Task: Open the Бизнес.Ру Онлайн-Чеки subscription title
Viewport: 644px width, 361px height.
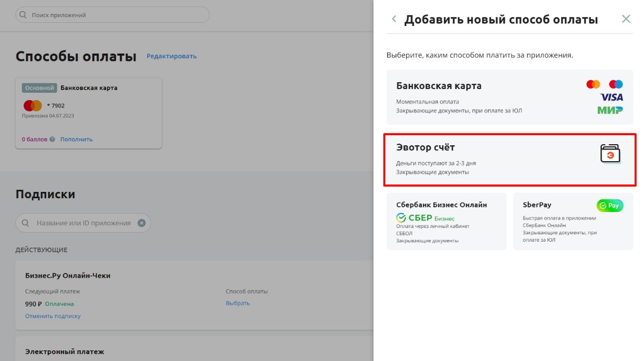Action: (x=68, y=276)
